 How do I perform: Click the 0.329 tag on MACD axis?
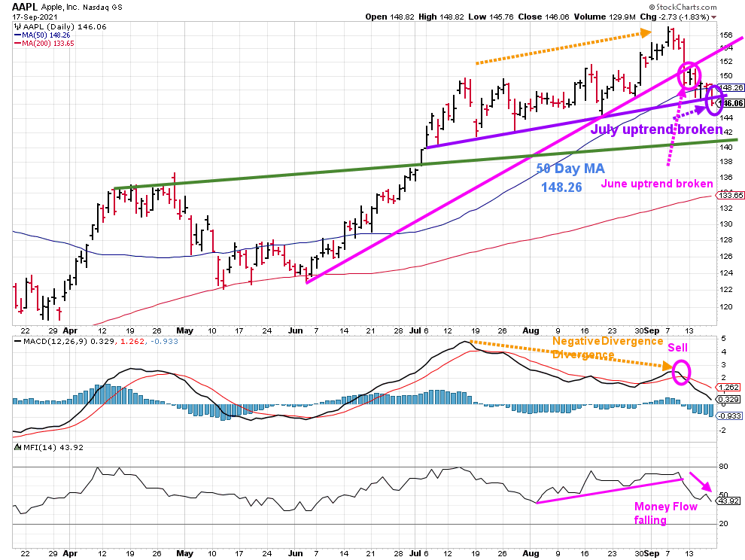pos(729,400)
